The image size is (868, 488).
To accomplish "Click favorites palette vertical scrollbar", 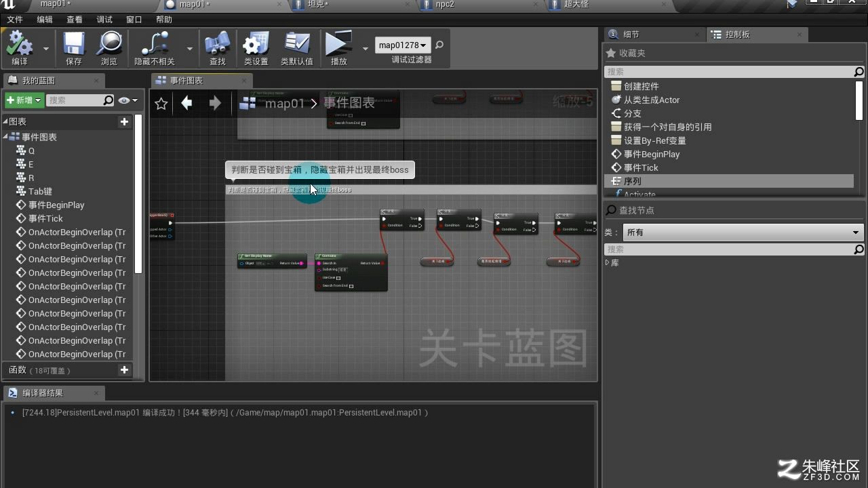I will [x=859, y=100].
